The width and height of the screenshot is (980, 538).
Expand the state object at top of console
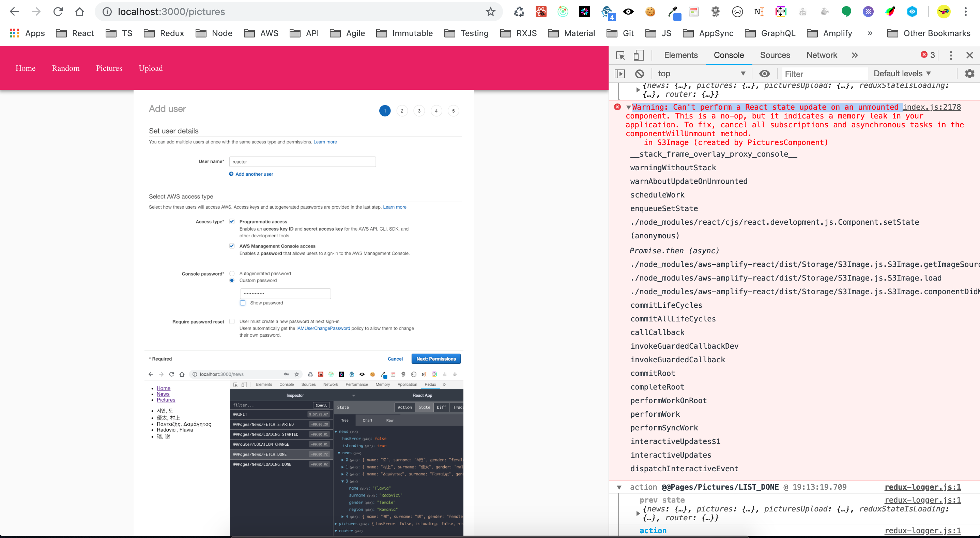click(638, 90)
